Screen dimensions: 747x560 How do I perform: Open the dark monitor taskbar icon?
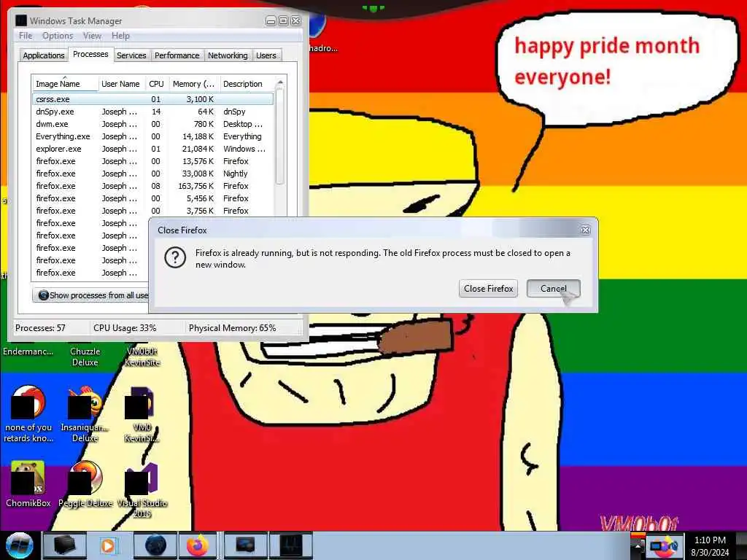point(245,545)
